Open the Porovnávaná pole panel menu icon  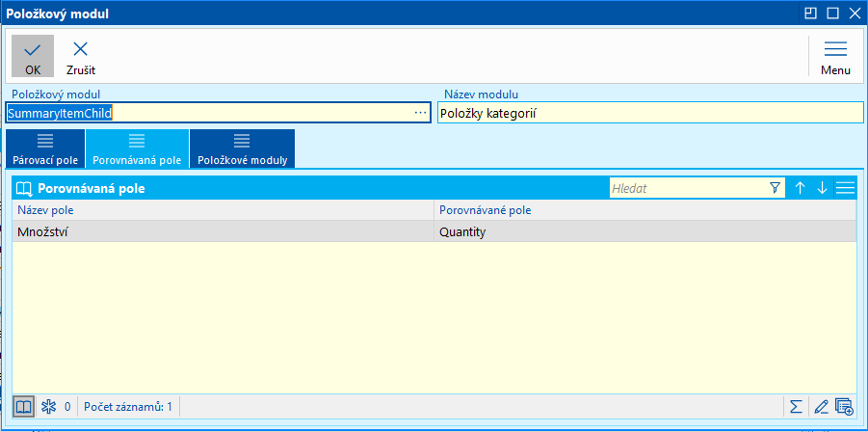tap(845, 188)
